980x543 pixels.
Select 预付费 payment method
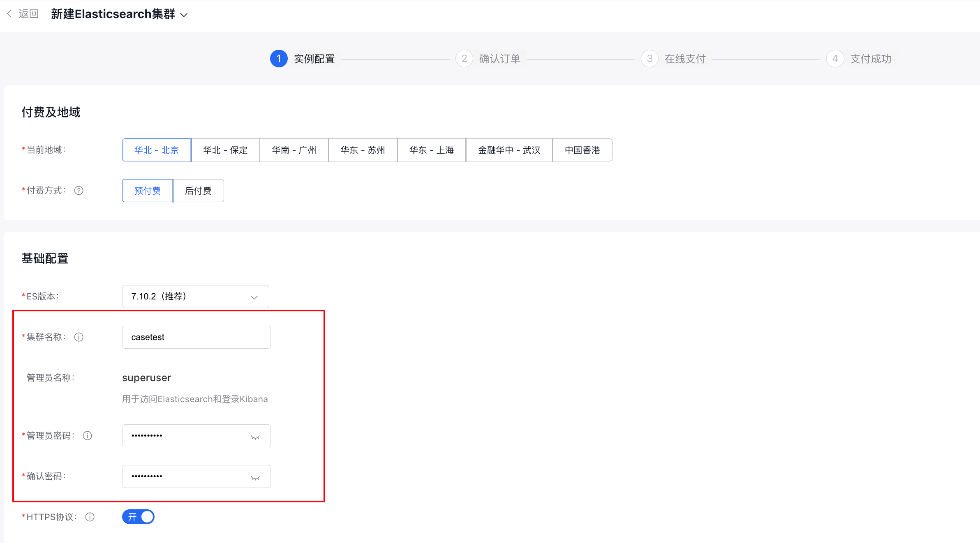pos(148,191)
